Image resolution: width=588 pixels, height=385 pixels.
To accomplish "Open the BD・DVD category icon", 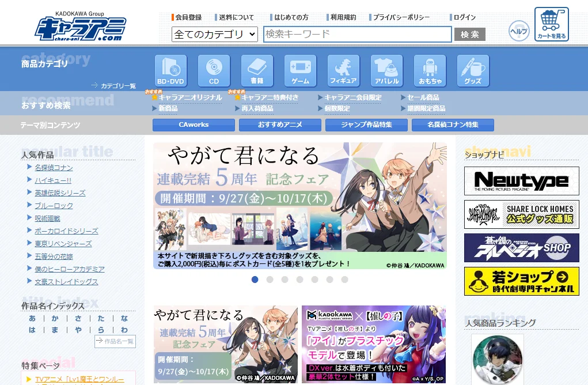I will tap(170, 70).
